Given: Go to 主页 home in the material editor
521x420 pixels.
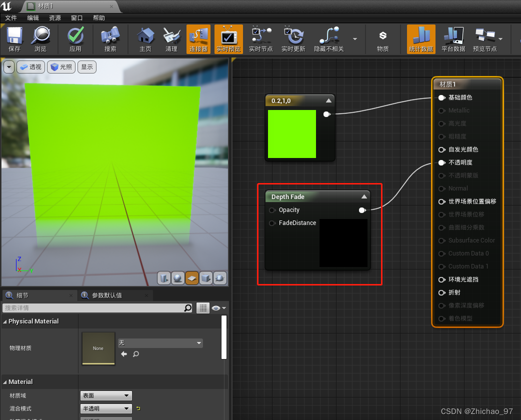Looking at the screenshot, I should 145,39.
